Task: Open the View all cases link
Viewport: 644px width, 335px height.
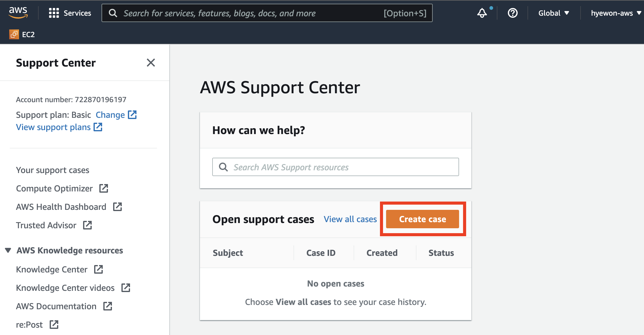Action: tap(350, 219)
